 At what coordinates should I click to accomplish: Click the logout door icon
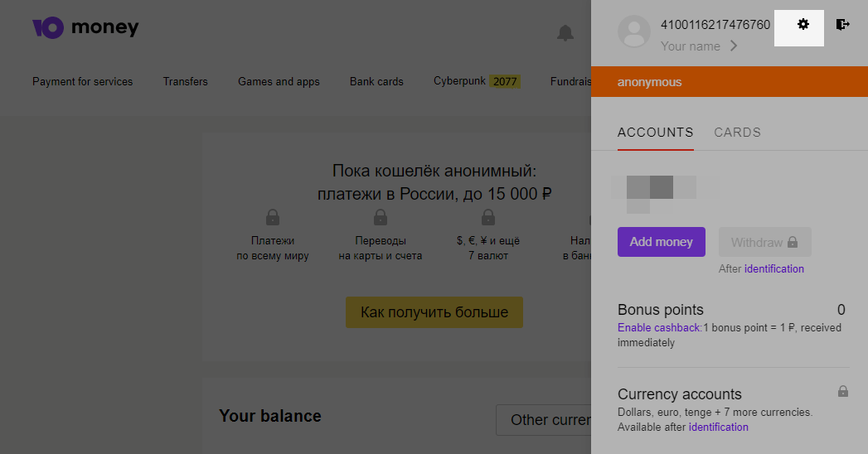(x=842, y=25)
